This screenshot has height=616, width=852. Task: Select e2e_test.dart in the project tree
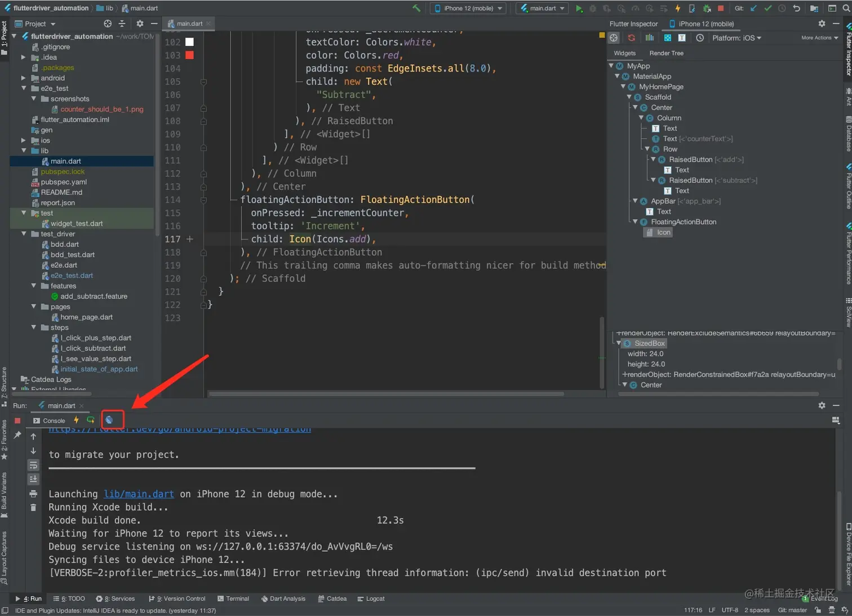pos(72,276)
